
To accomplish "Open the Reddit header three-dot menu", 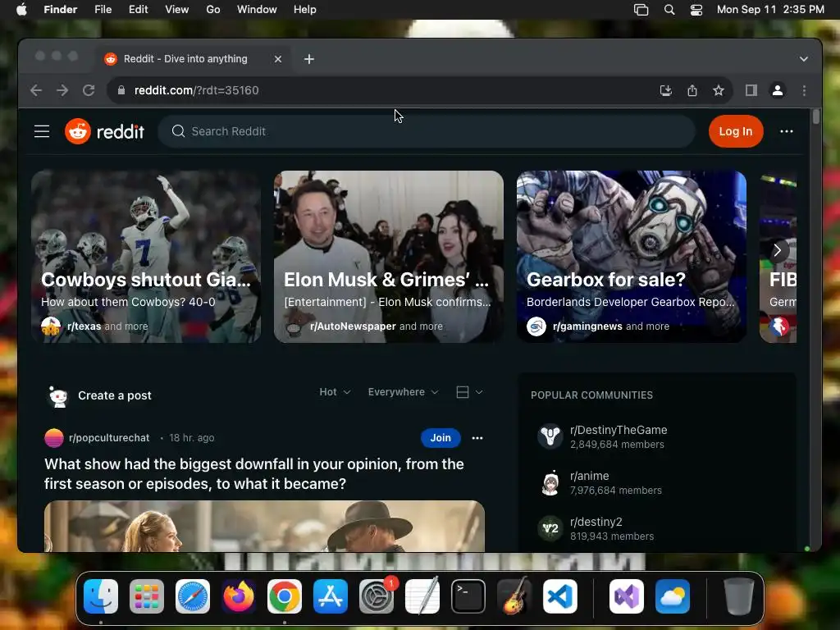I will (x=787, y=131).
